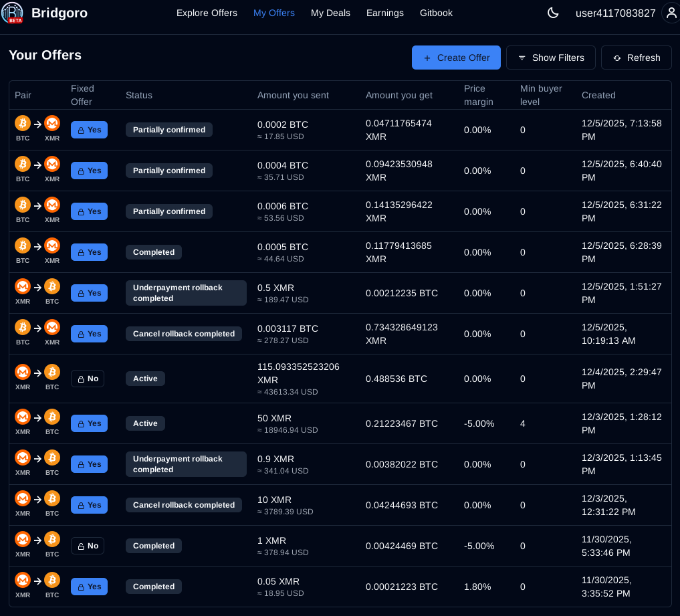This screenshot has height=616, width=680.
Task: Click the refresh arrow icon
Action: click(616, 58)
